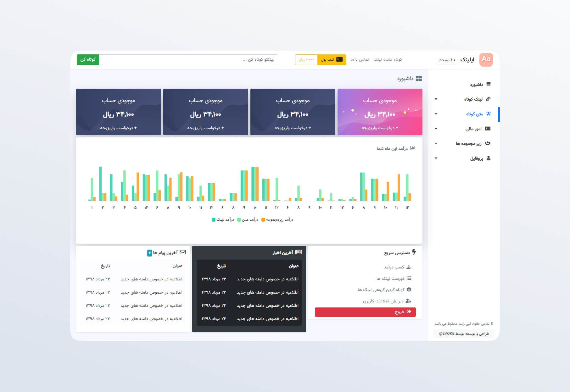The width and height of the screenshot is (570, 392).
Task: Click the yellow کیف پول button
Action: click(332, 59)
